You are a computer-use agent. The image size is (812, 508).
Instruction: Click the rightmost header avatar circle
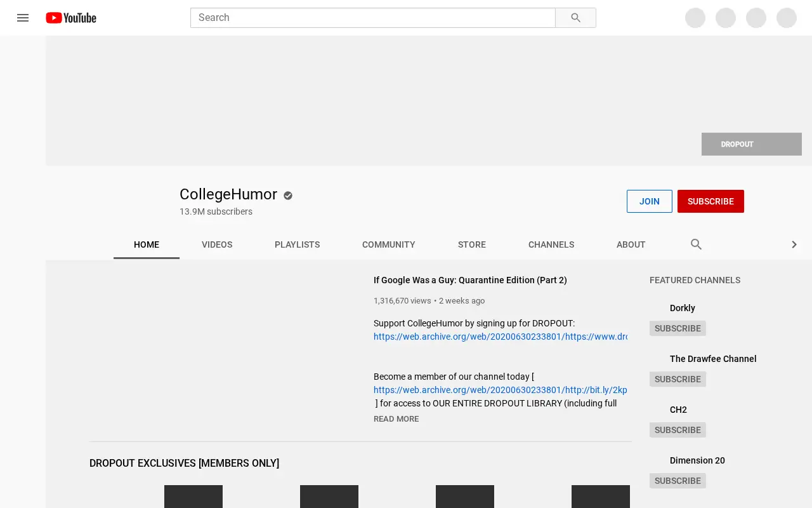click(x=787, y=18)
